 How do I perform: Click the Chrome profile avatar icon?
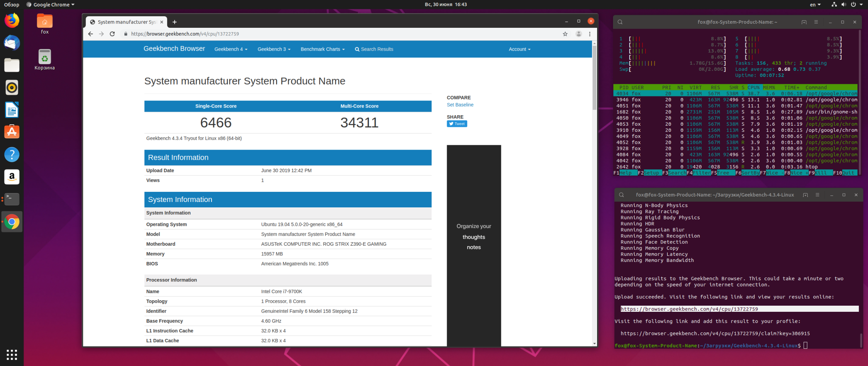[579, 34]
